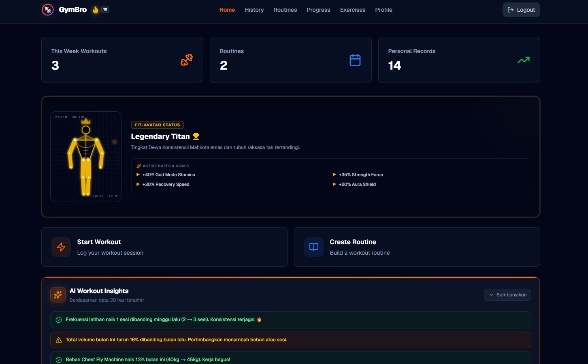Click the +35% Strength Force buff
The height and width of the screenshot is (364, 588).
[361, 175]
